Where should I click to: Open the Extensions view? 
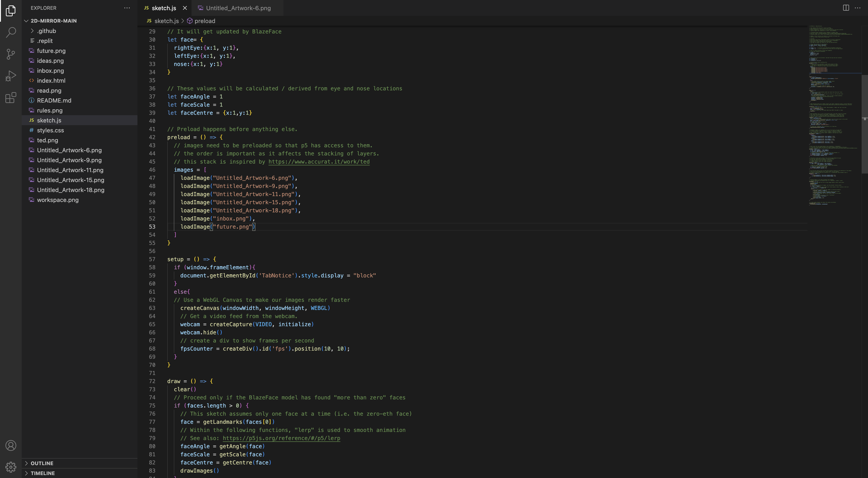(11, 98)
